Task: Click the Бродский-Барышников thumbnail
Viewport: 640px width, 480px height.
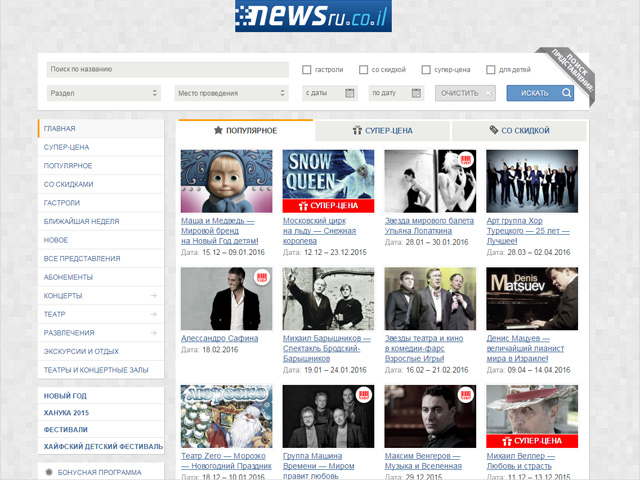Action: coord(328,298)
